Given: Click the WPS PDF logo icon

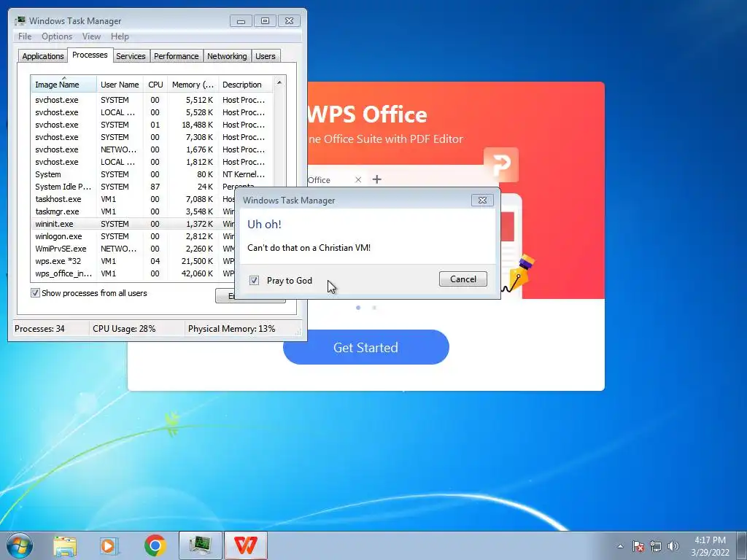Looking at the screenshot, I should click(500, 165).
